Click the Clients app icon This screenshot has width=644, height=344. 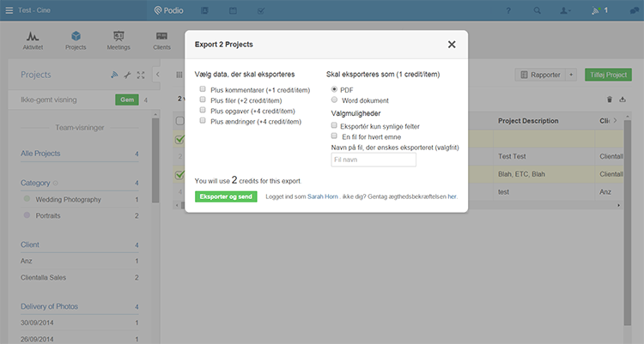(161, 37)
